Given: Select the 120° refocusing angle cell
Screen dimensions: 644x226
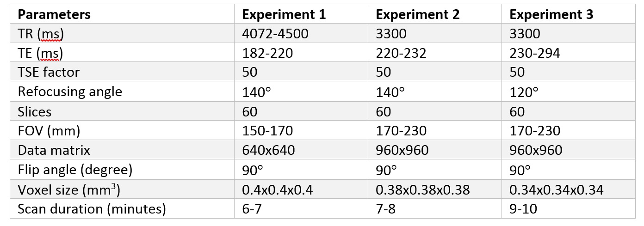Looking at the screenshot, I should (x=524, y=92).
